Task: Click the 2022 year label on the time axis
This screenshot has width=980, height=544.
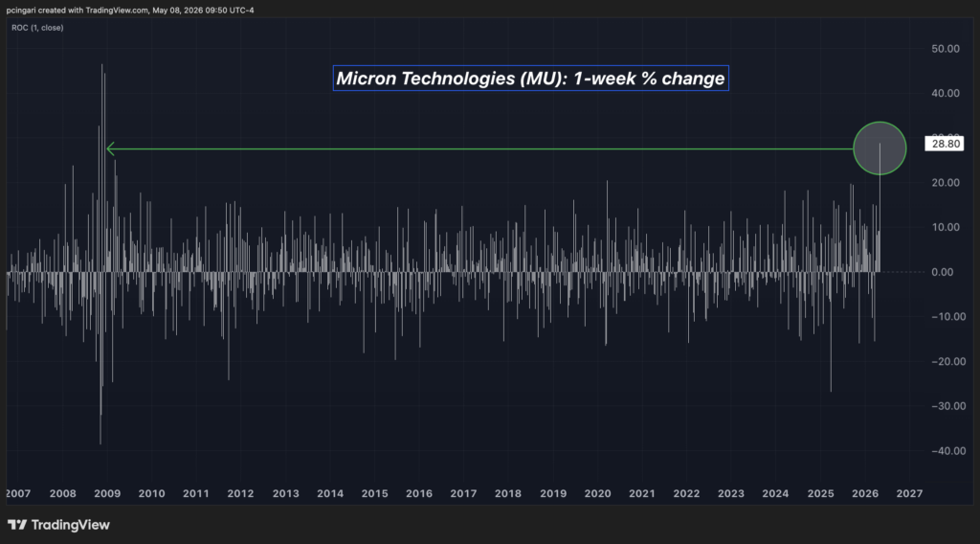Action: (686, 493)
